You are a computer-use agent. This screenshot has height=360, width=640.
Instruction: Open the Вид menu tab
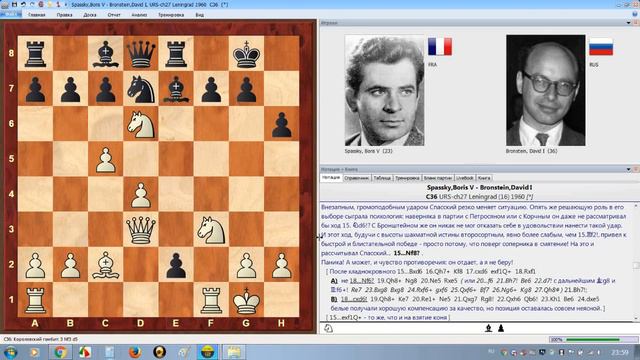[199, 15]
